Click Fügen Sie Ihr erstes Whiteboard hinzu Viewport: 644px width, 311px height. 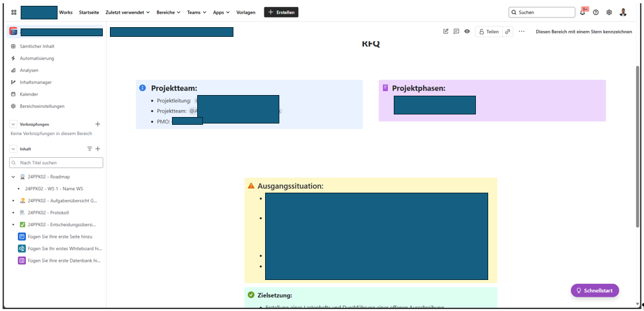pos(60,248)
